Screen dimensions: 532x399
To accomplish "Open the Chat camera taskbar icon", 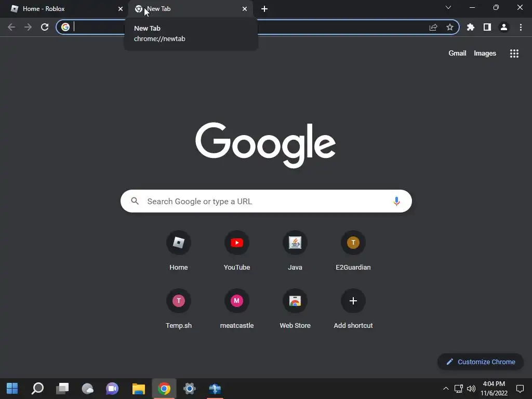I will 112,389.
